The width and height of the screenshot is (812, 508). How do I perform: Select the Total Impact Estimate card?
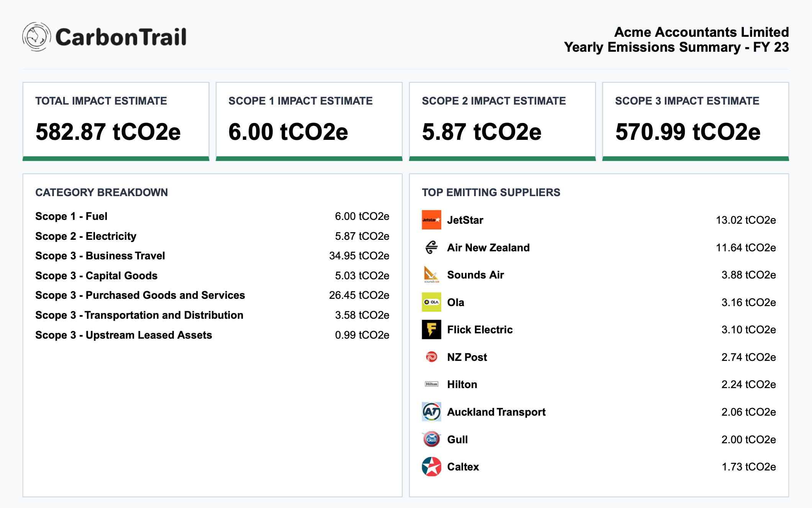[116, 121]
